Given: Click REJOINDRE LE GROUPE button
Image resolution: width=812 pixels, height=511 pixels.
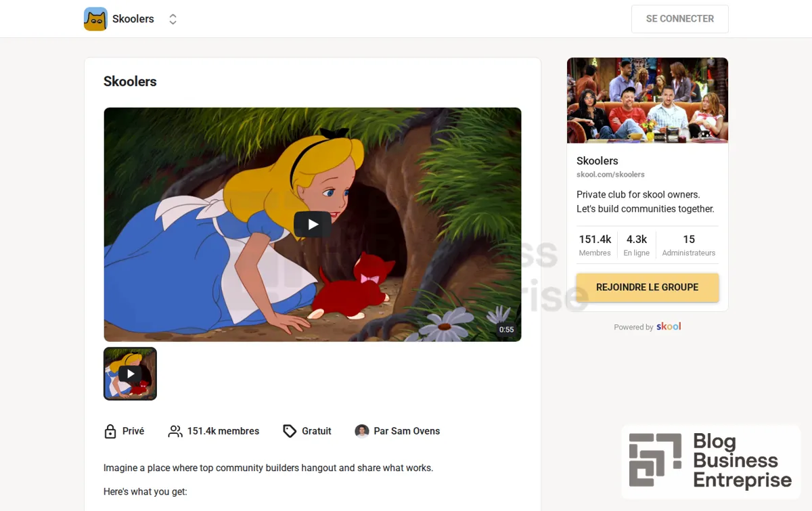Looking at the screenshot, I should click(x=647, y=287).
